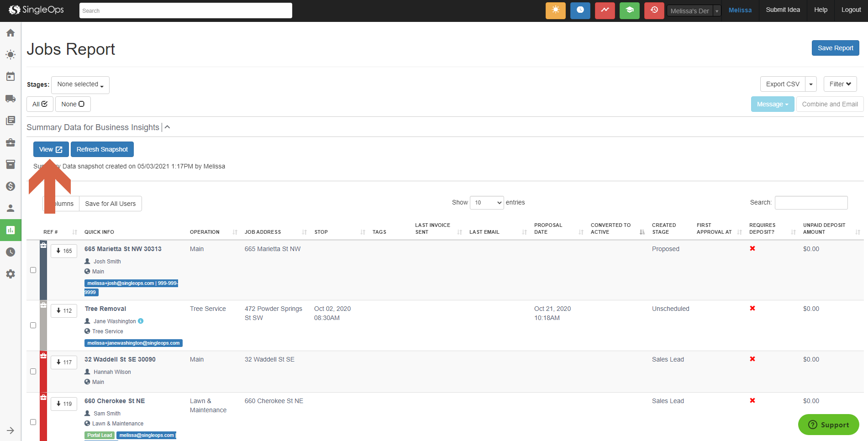Expand the Filter dropdown
868x441 pixels.
840,84
